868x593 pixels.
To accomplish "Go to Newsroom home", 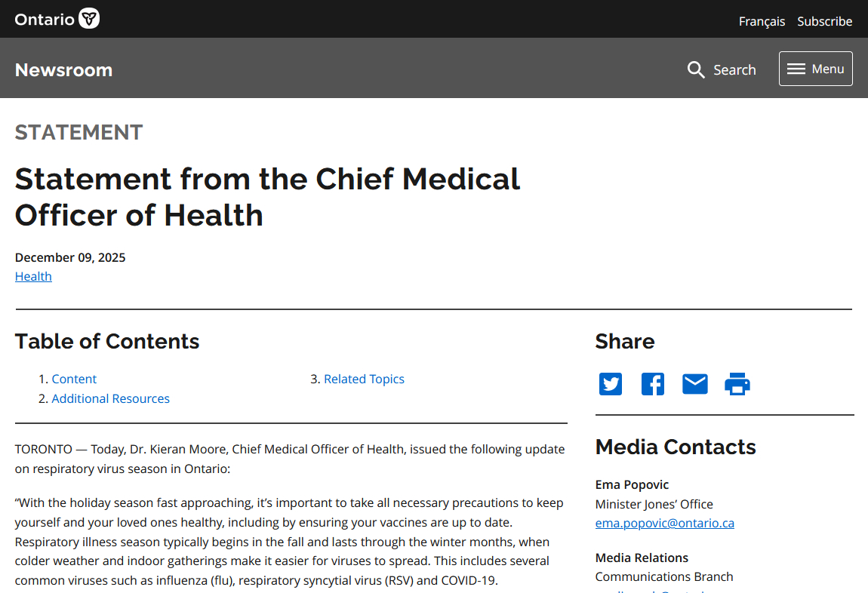I will tap(63, 70).
